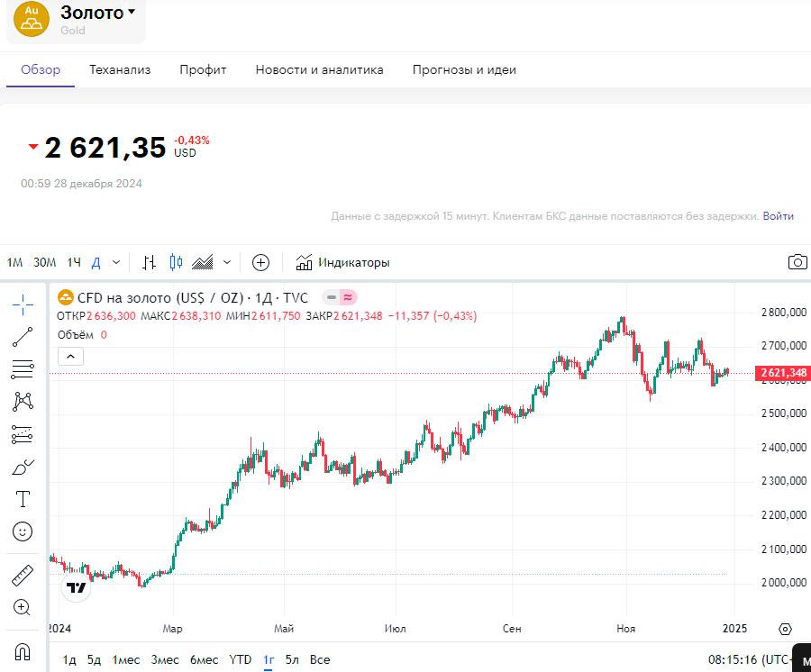811x672 pixels.
Task: Click the Войти login link
Action: pos(779,216)
